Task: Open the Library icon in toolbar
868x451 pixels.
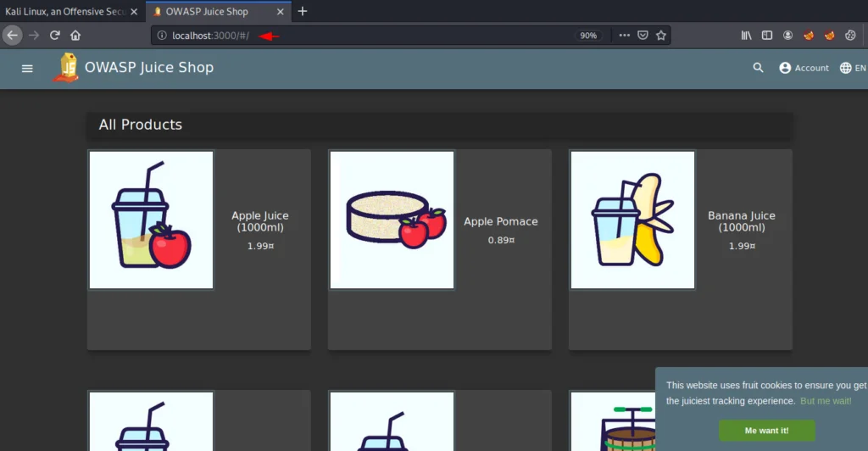Action: [x=746, y=36]
